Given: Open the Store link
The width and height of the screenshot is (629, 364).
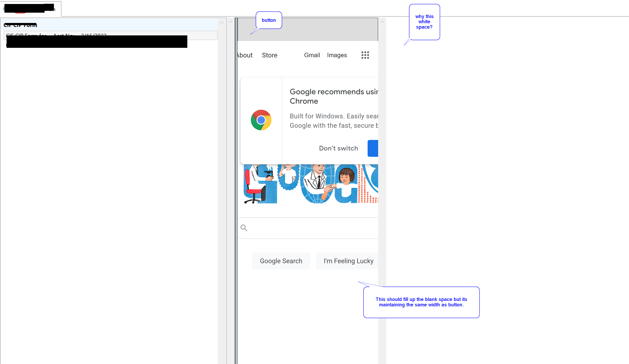Looking at the screenshot, I should click(270, 55).
